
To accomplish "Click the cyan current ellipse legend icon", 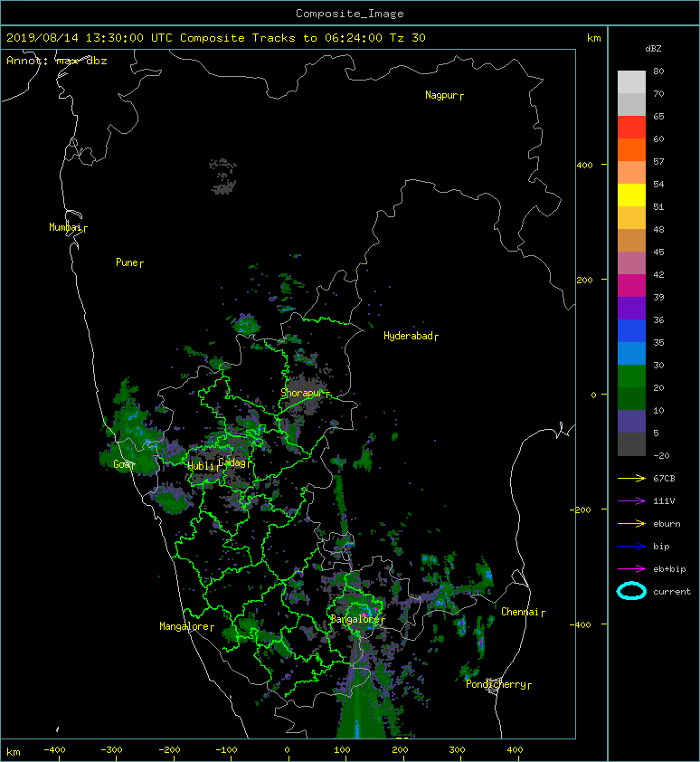I will (x=631, y=592).
